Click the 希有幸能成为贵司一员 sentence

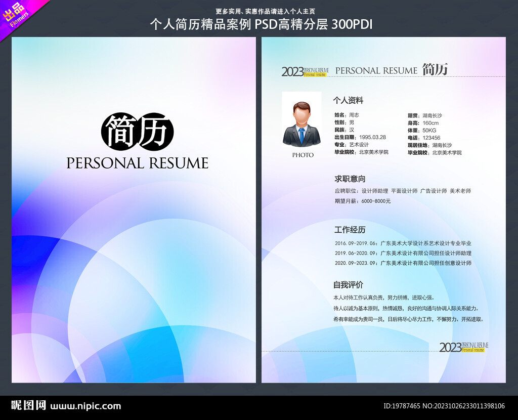coord(409,319)
